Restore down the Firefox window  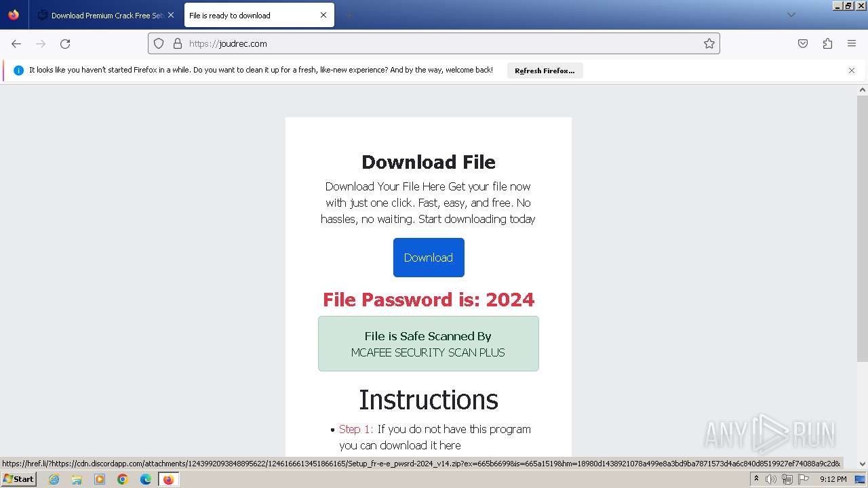pos(848,5)
